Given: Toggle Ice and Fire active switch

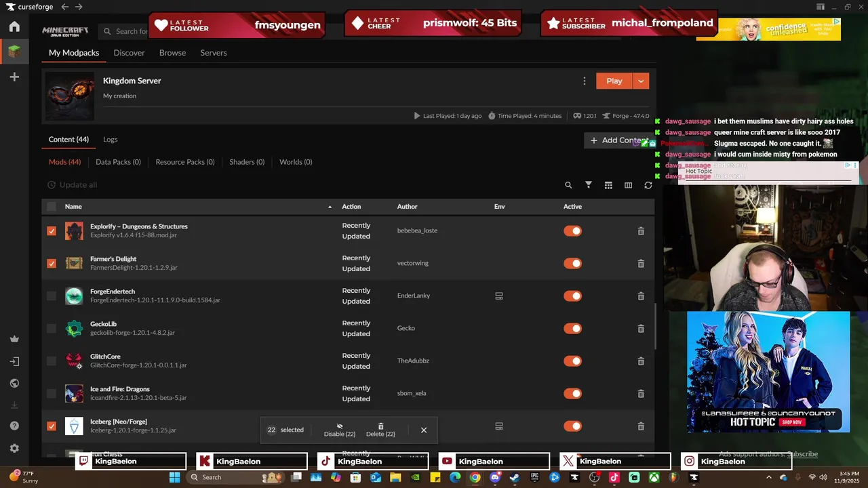Looking at the screenshot, I should (573, 394).
